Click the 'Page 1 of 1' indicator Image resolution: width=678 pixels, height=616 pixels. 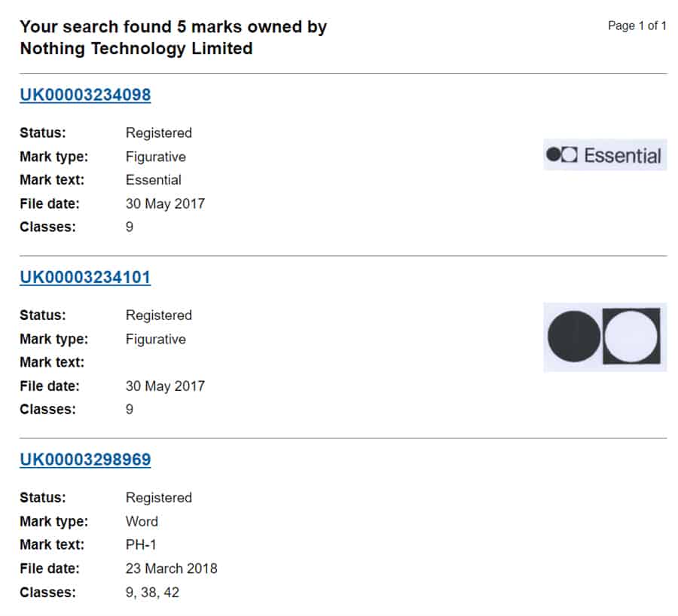point(637,26)
